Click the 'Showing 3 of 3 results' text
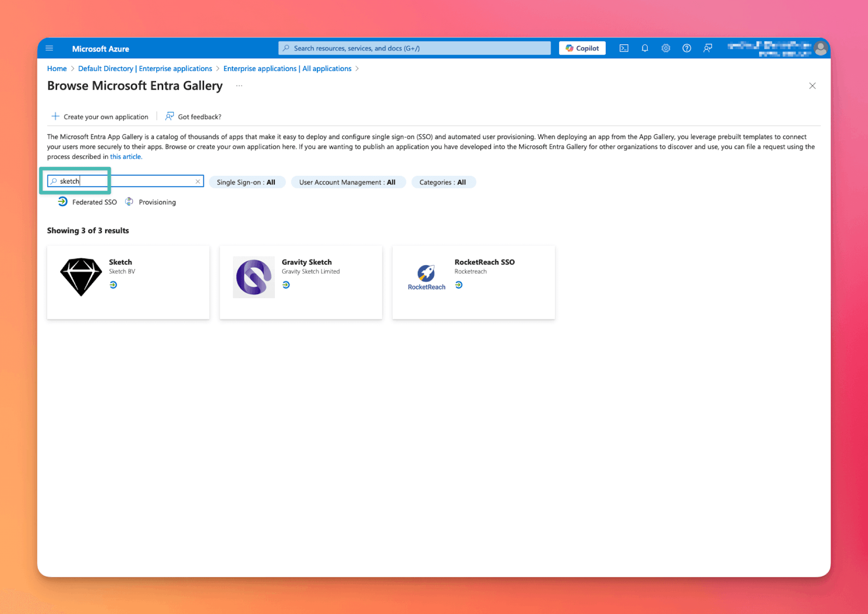868x614 pixels. (x=88, y=230)
